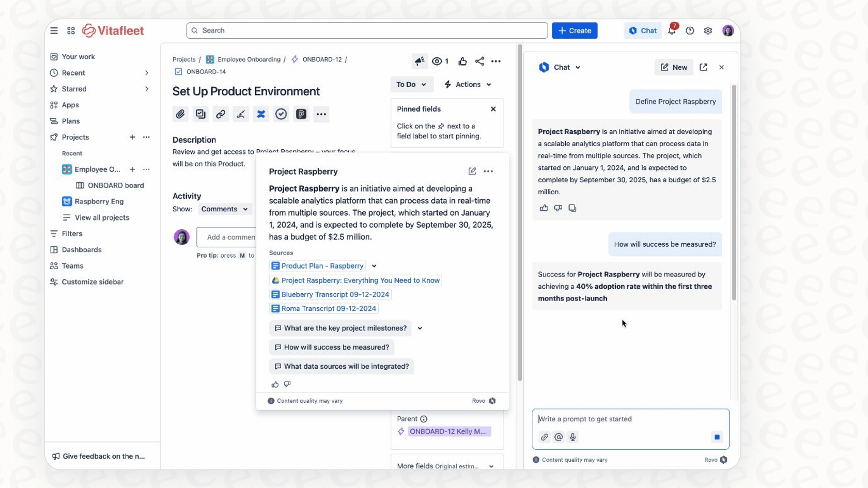868x488 pixels.
Task: Click the New chat button
Action: pyautogui.click(x=673, y=67)
